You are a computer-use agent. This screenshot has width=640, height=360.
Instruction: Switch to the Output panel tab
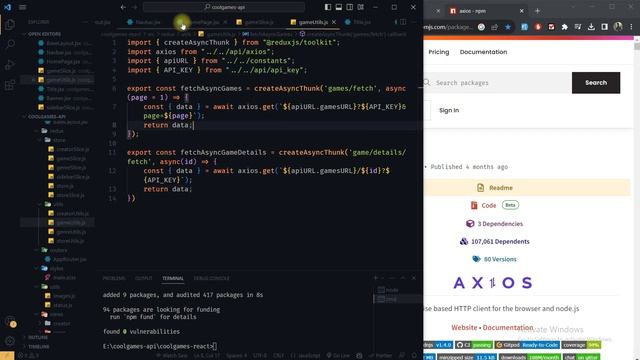[144, 278]
